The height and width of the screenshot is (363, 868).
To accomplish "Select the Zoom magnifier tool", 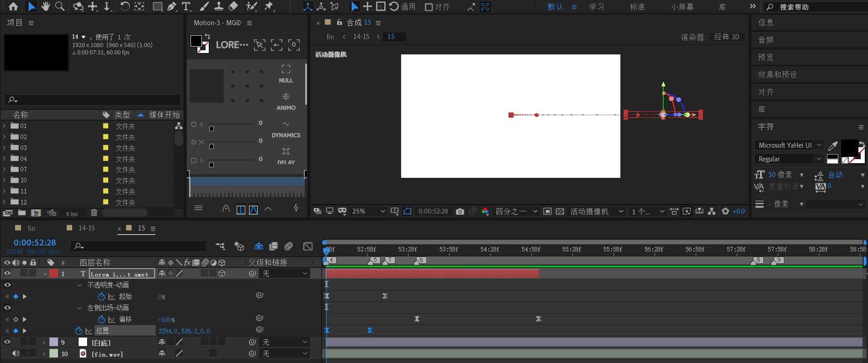I will [x=59, y=6].
